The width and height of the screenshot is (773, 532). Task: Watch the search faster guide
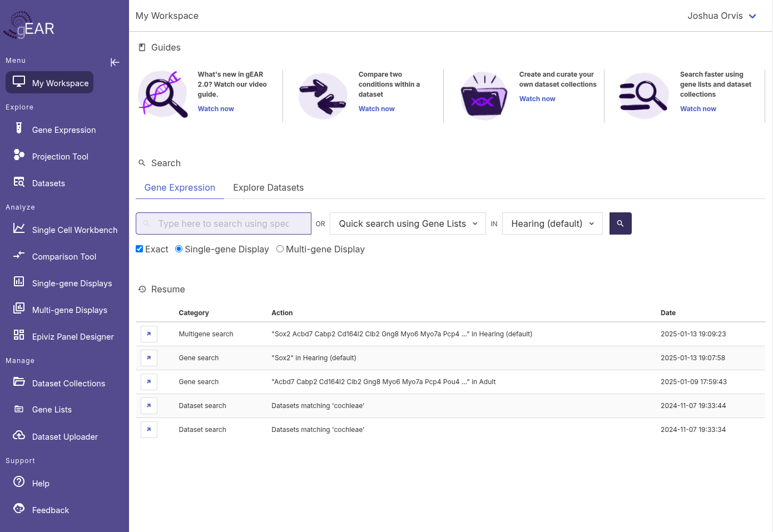point(698,109)
